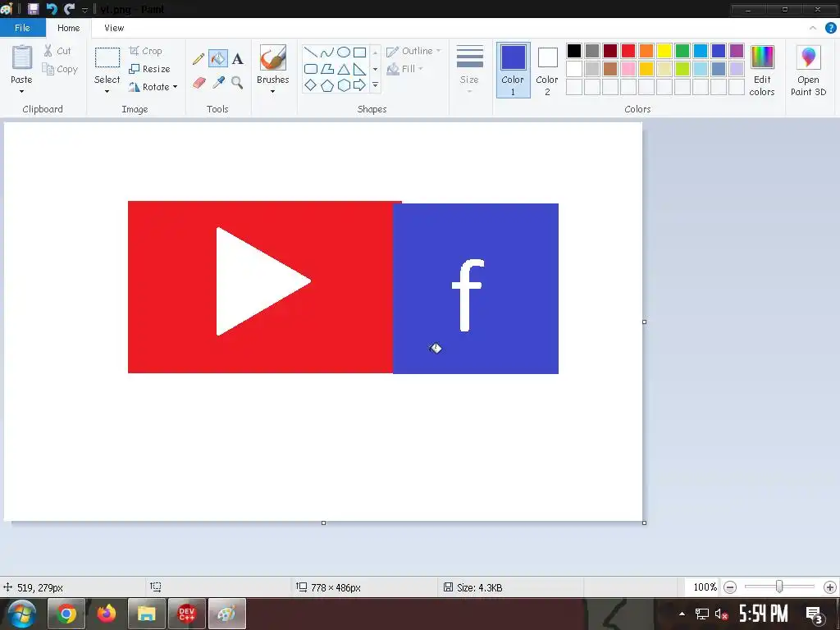Select the Color 2 swatch button

coord(547,71)
